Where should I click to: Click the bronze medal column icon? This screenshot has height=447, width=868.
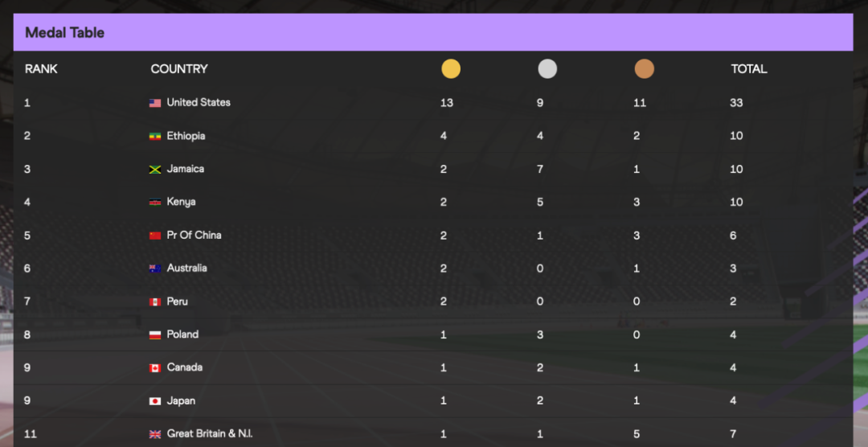click(644, 69)
